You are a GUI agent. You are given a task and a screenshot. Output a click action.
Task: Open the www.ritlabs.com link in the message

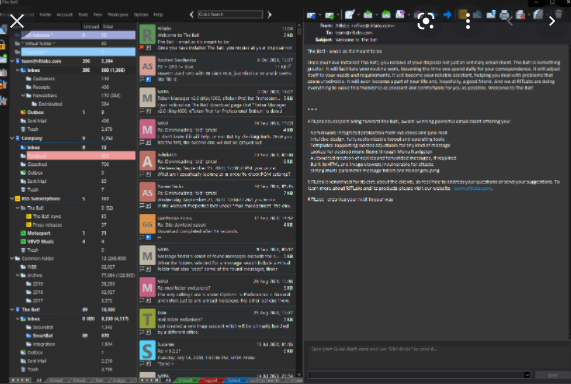[473, 188]
